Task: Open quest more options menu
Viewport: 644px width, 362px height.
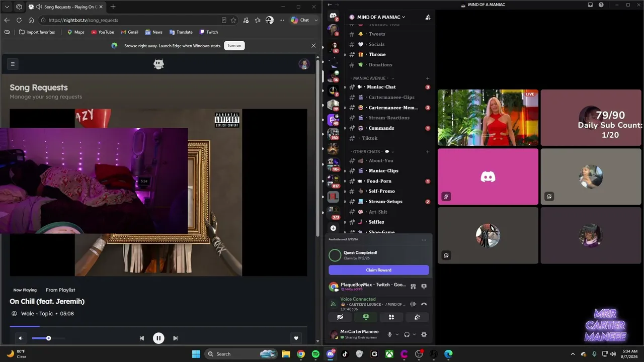Action: coord(424,240)
